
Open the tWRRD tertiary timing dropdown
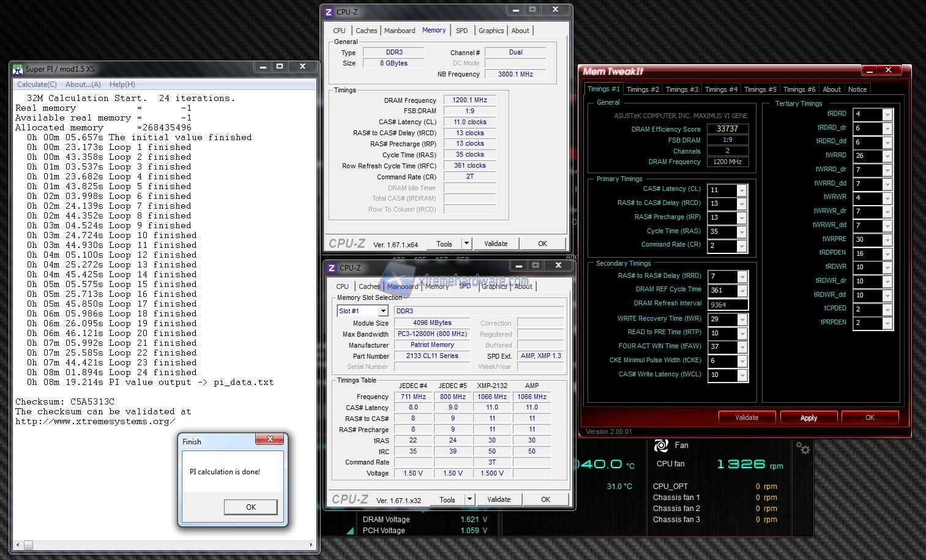[x=888, y=156]
